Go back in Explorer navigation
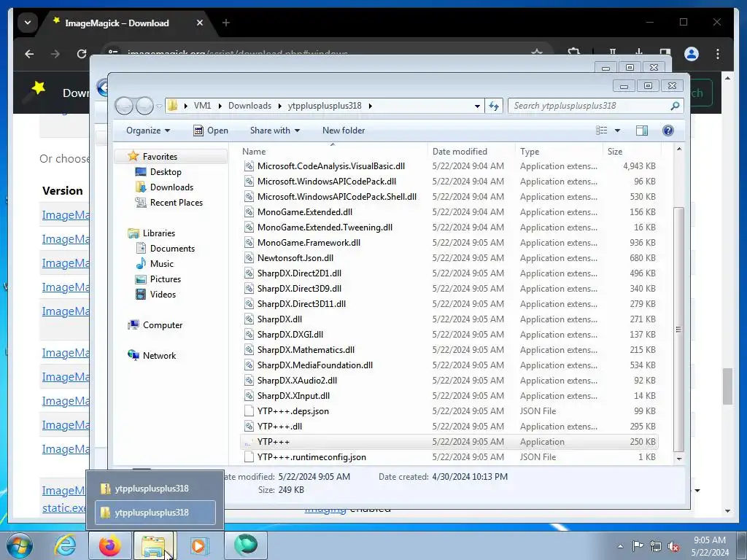This screenshot has height=560, width=747. (124, 106)
